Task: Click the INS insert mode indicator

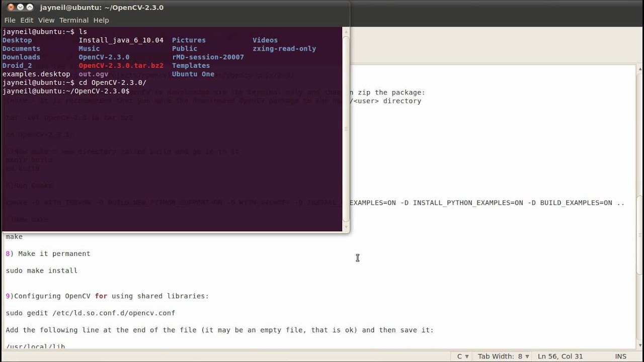Action: click(620, 356)
